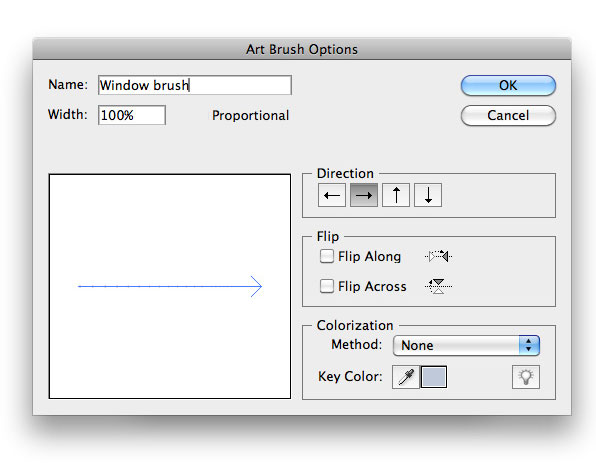Viewport: 596px width, 464px height.
Task: Select the left arrow direction button
Action: click(331, 195)
